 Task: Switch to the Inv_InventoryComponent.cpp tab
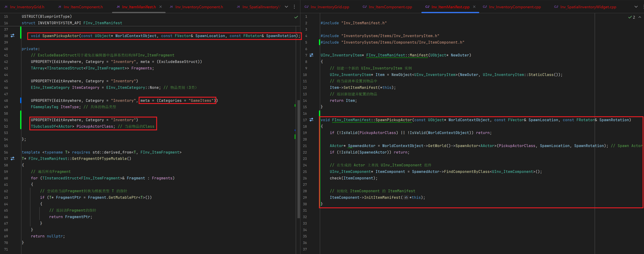(515, 7)
